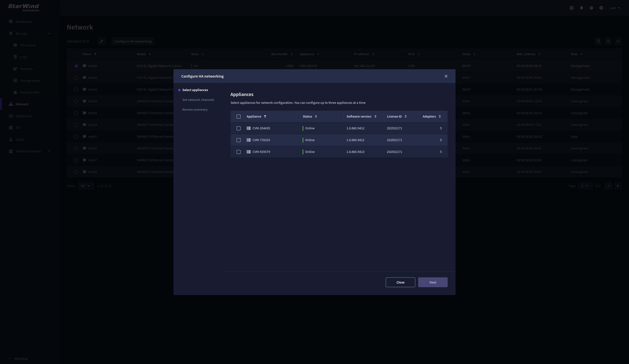Open the user account dropdown

coord(615,8)
